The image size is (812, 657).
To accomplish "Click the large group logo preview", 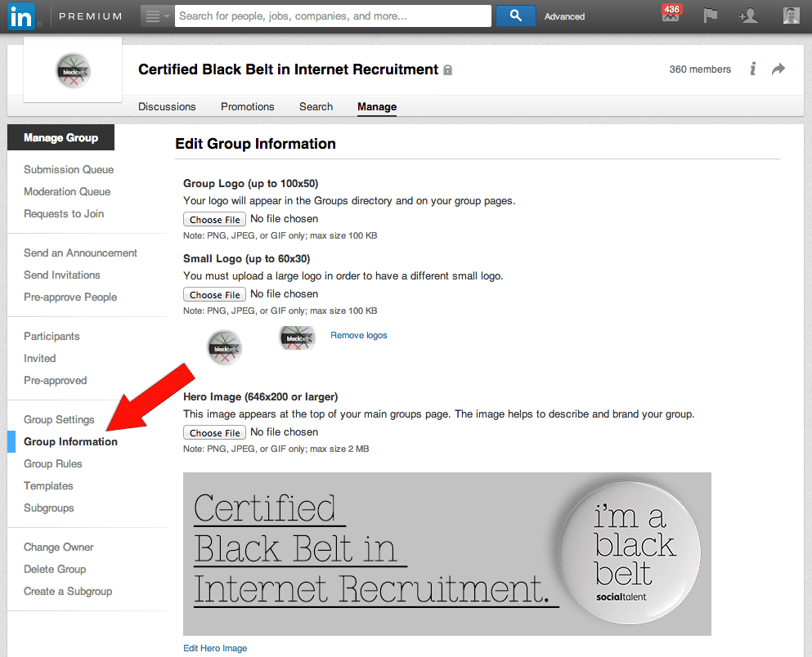I will coord(225,348).
